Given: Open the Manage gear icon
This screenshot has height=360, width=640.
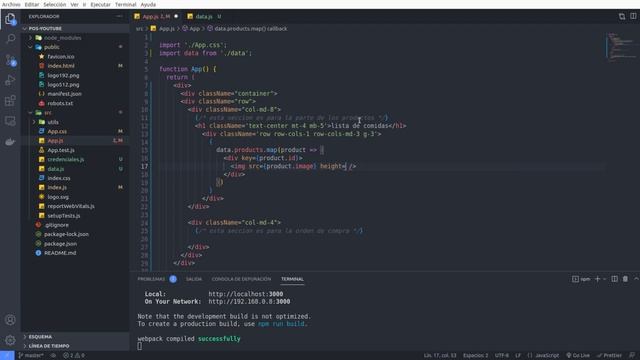Looking at the screenshot, I should pyautogui.click(x=10, y=340).
